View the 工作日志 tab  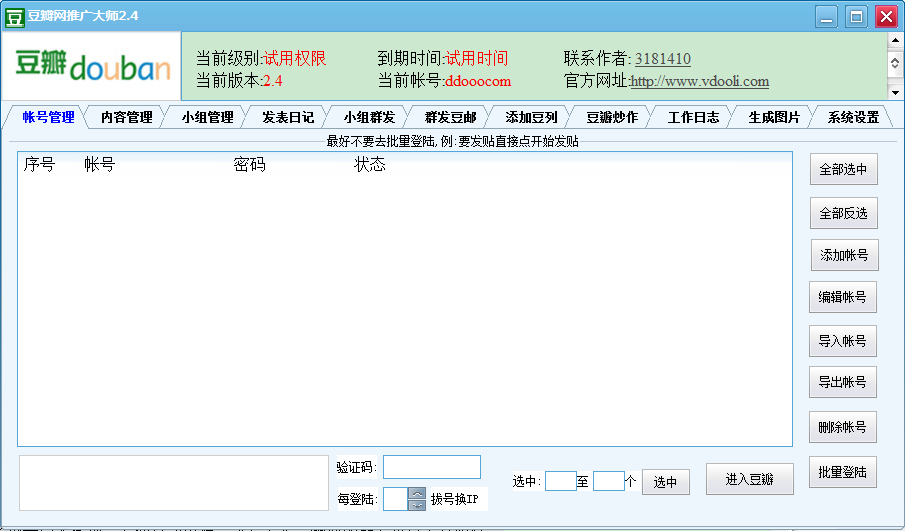pyautogui.click(x=693, y=117)
